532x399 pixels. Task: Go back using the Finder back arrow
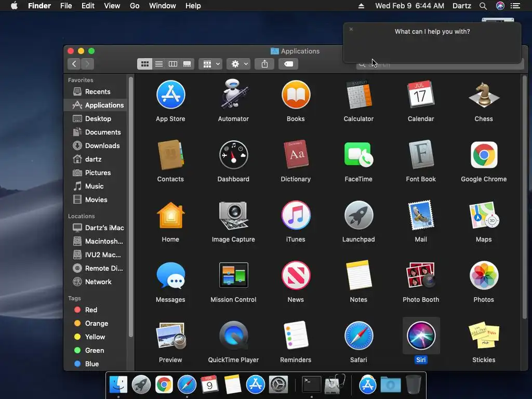pyautogui.click(x=74, y=64)
